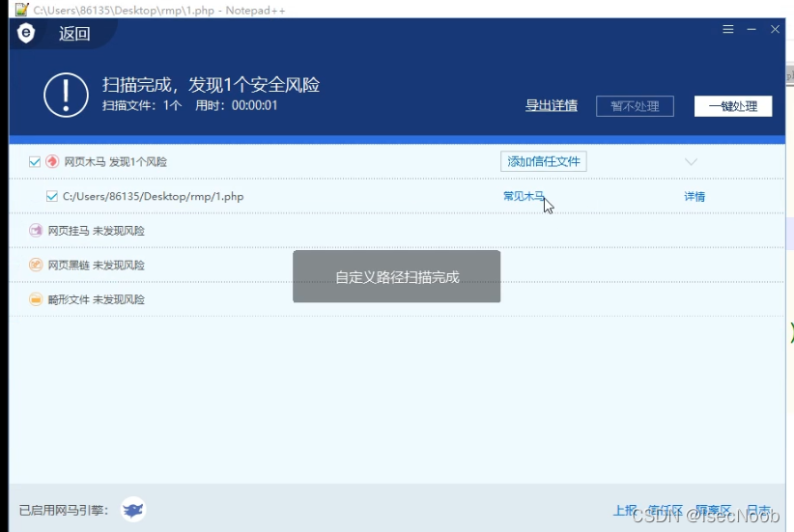The height and width of the screenshot is (532, 794).
Task: Select the 畸形文件 未发现风险 row text
Action: point(97,299)
